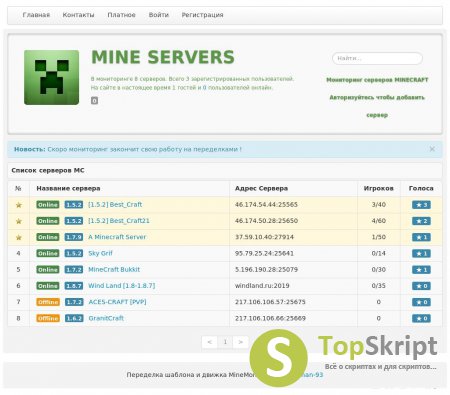Open the MineCraft Bukkit server link
Image resolution: width=450 pixels, height=395 pixels.
pos(114,269)
